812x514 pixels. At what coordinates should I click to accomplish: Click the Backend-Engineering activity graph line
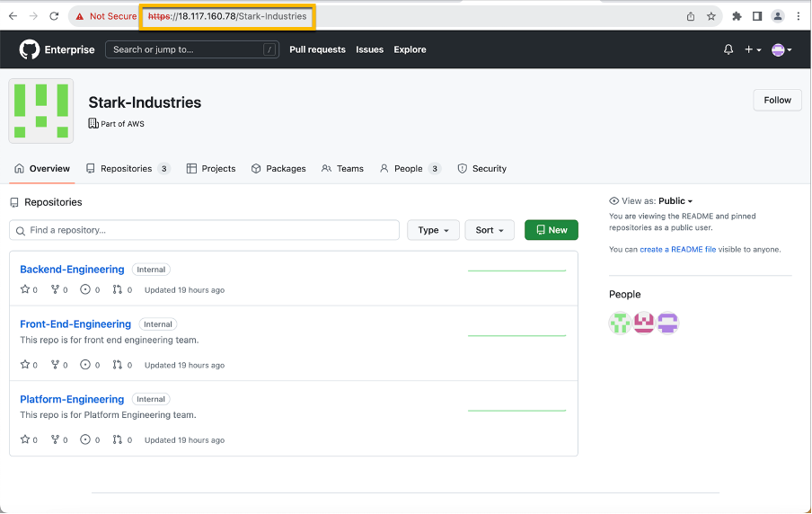pos(516,270)
